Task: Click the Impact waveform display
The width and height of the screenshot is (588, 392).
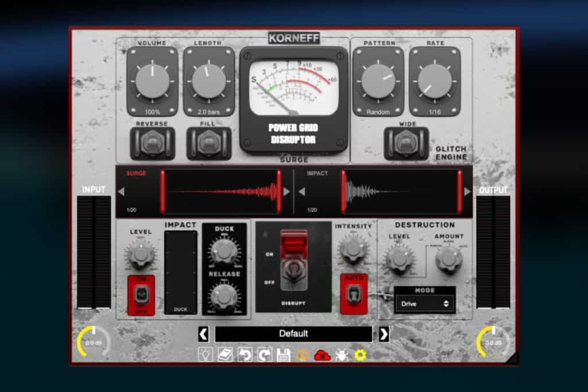Action: click(x=401, y=192)
